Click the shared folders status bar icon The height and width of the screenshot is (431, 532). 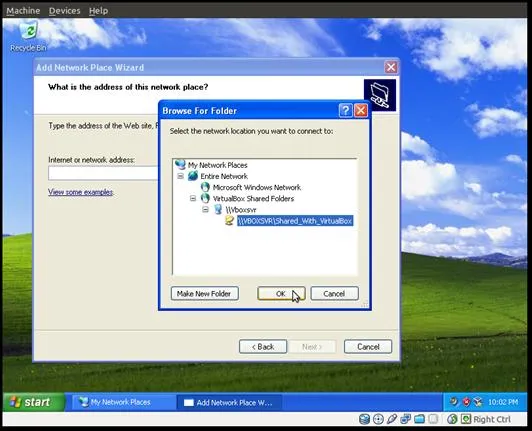pos(419,419)
